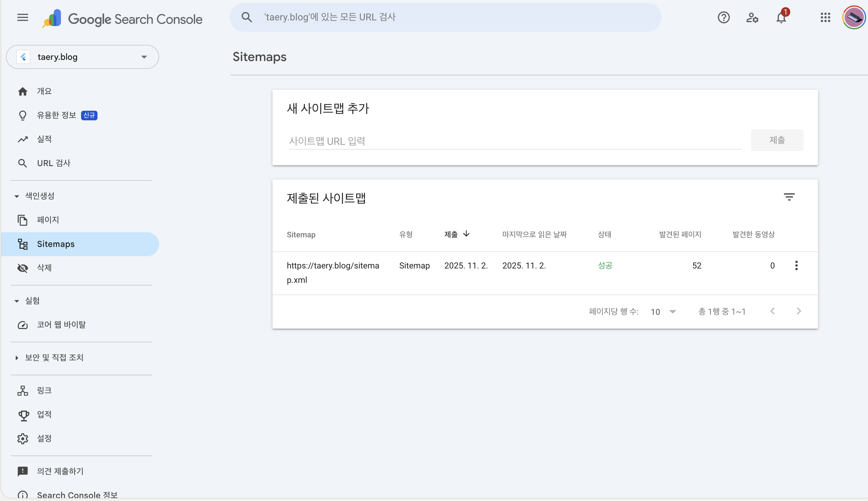Click the account profile avatar
This screenshot has height=501, width=868.
(x=854, y=18)
